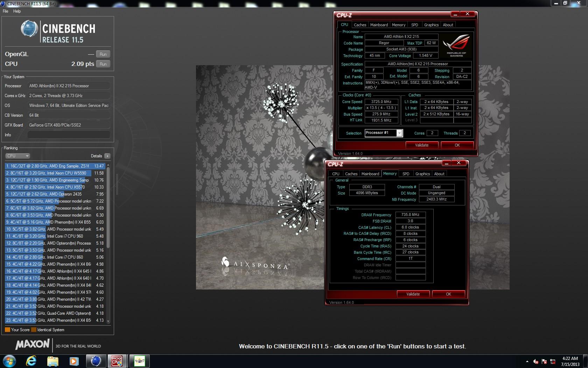Switch to Cinebench taskbar button
The image size is (588, 368).
[96, 361]
